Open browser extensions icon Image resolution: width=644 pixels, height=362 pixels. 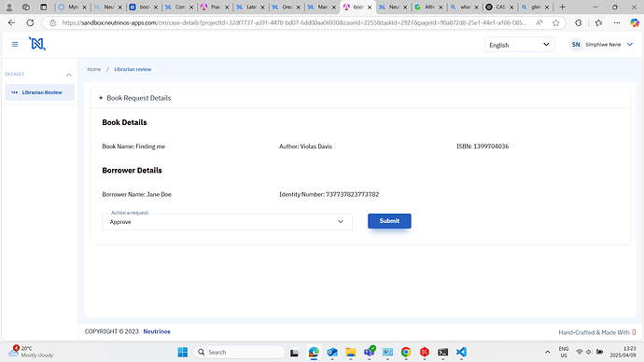(579, 23)
